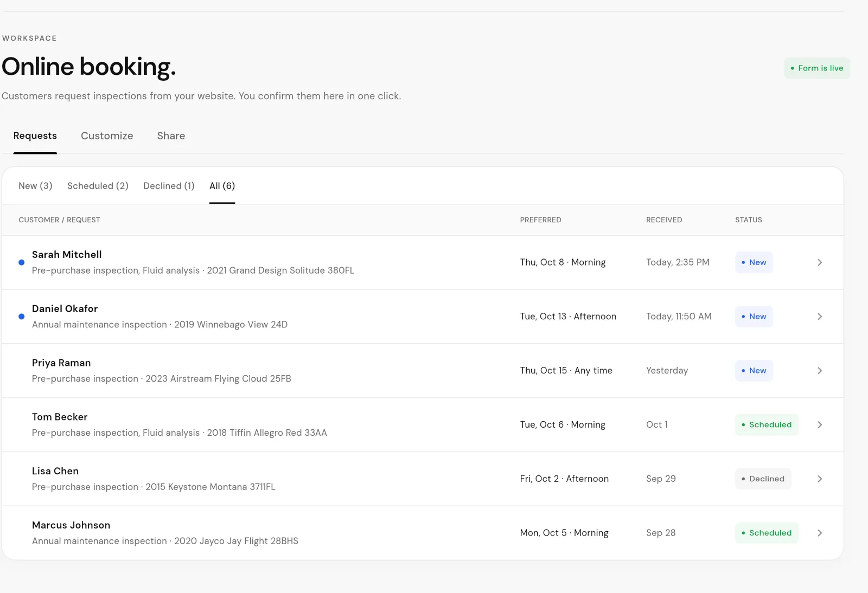Screen dimensions: 868x593
Task: Filter by New (3) requests
Action: 35,186
